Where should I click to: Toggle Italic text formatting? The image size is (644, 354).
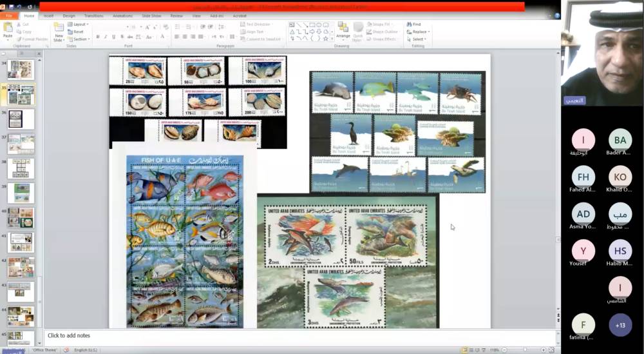pos(106,37)
